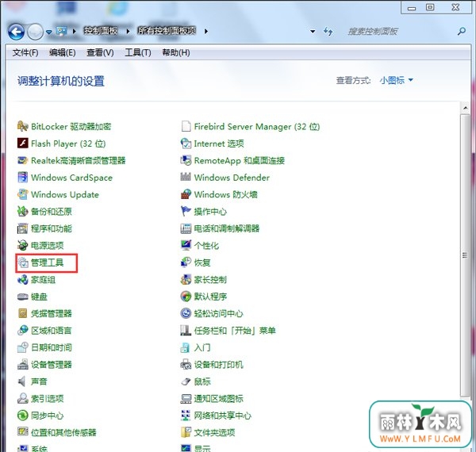Open the 备份和还原 icon
476x452 pixels.
click(x=23, y=211)
